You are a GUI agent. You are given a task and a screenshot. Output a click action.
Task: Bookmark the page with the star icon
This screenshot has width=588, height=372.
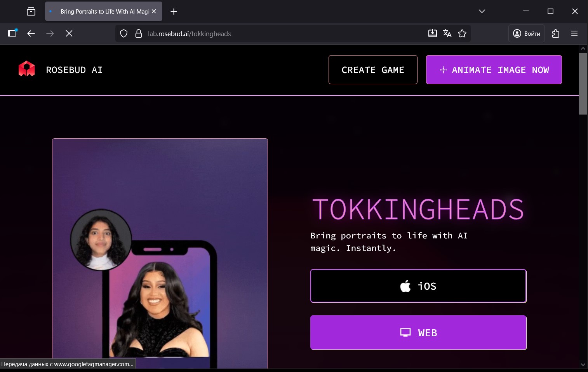point(462,33)
